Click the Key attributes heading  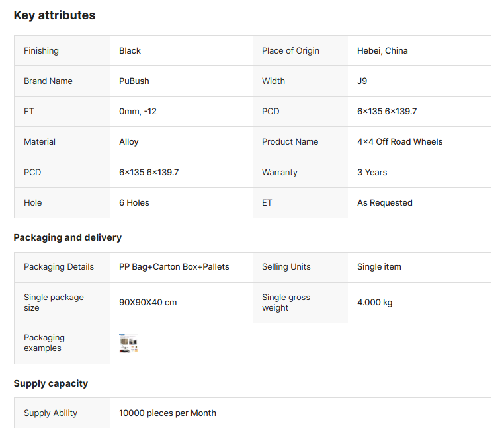point(54,15)
